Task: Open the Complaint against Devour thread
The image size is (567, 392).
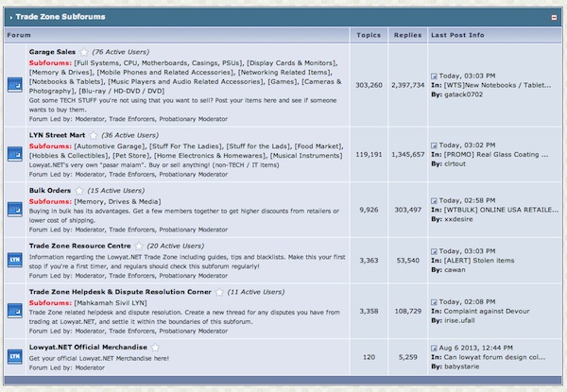Action: coord(494,310)
